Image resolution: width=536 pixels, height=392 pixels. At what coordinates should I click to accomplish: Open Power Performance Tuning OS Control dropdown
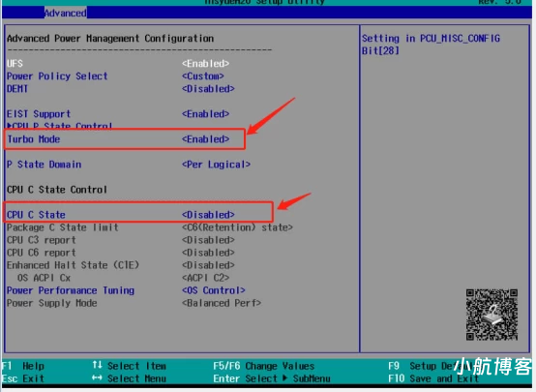[x=213, y=290]
